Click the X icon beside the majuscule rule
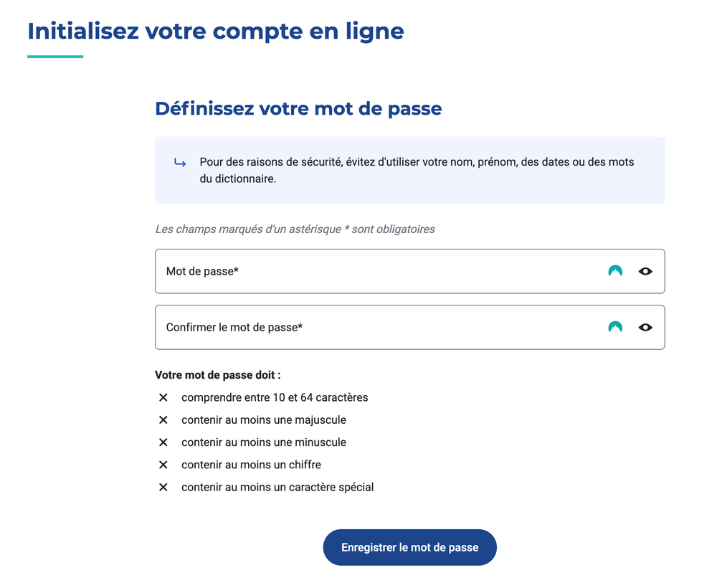This screenshot has width=717, height=588. (x=163, y=419)
